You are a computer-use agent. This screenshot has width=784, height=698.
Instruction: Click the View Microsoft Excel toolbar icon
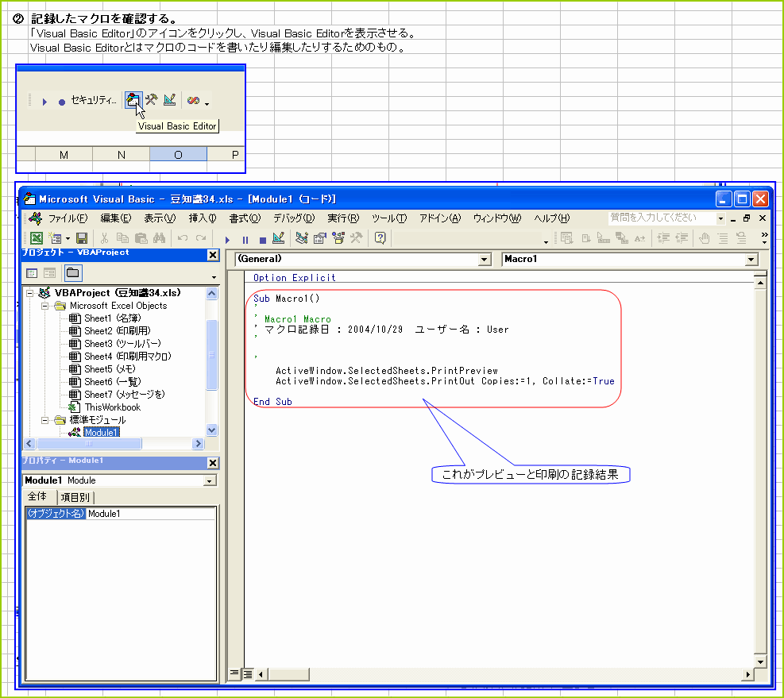[x=37, y=238]
